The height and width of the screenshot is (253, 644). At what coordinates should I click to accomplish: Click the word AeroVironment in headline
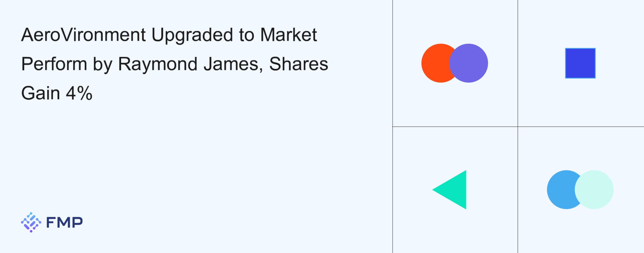pos(83,35)
